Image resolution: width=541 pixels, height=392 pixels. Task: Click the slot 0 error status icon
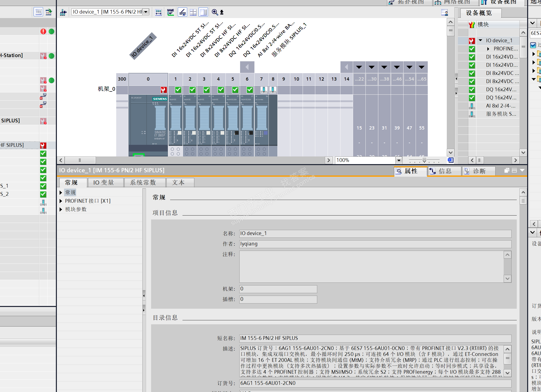pyautogui.click(x=163, y=90)
